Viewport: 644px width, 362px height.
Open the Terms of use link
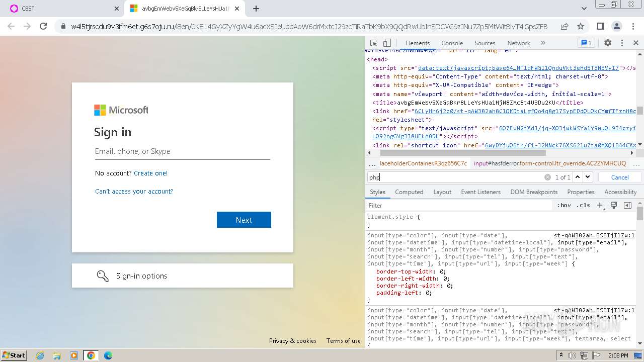coord(344,340)
